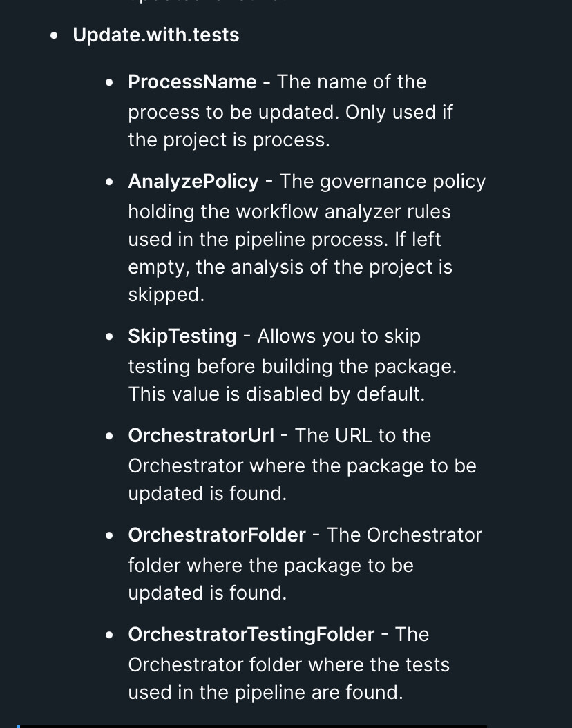Click the bullet before ProcessName

coord(109,83)
